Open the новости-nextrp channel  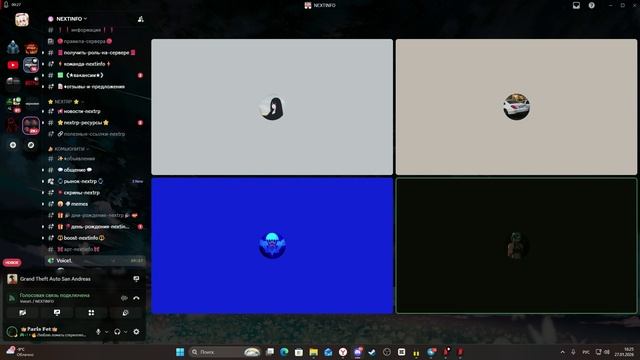pos(95,111)
